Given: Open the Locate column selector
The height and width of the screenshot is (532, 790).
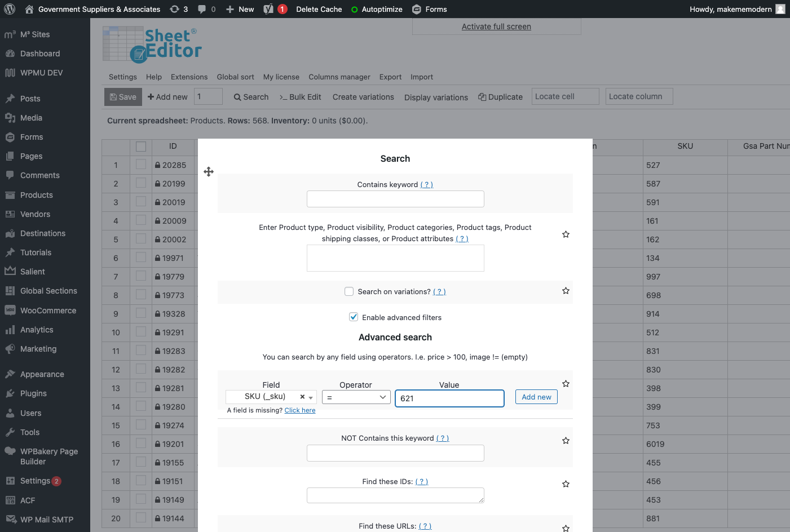Looking at the screenshot, I should click(x=639, y=96).
